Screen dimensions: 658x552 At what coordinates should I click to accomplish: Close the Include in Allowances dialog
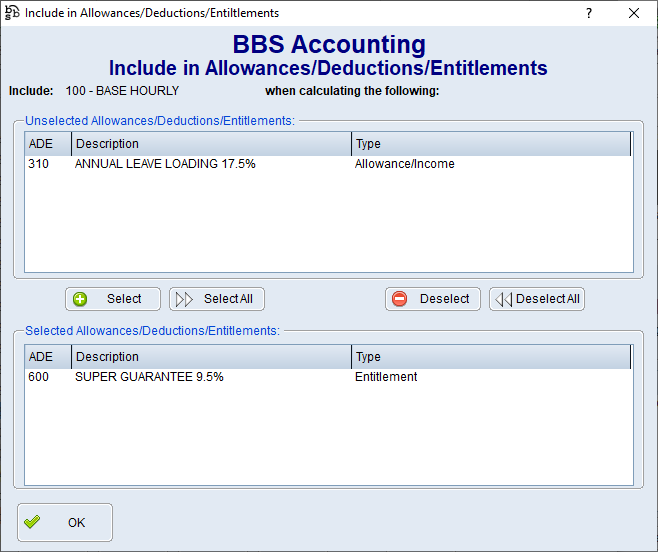(634, 13)
